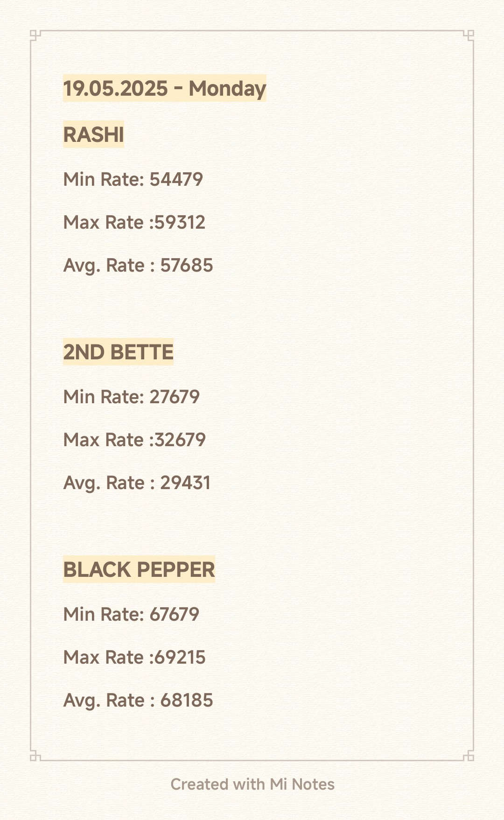Click the Max Rate 59312 line

134,222
